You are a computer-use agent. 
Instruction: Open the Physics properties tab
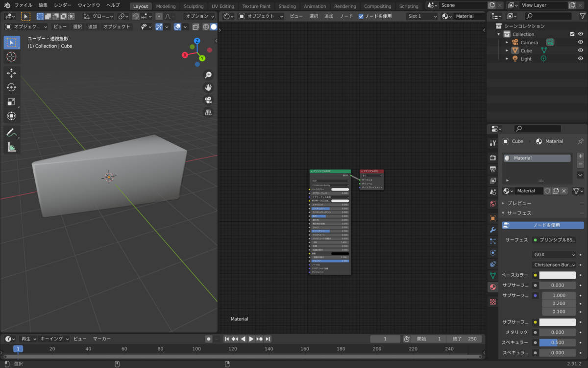point(493,253)
